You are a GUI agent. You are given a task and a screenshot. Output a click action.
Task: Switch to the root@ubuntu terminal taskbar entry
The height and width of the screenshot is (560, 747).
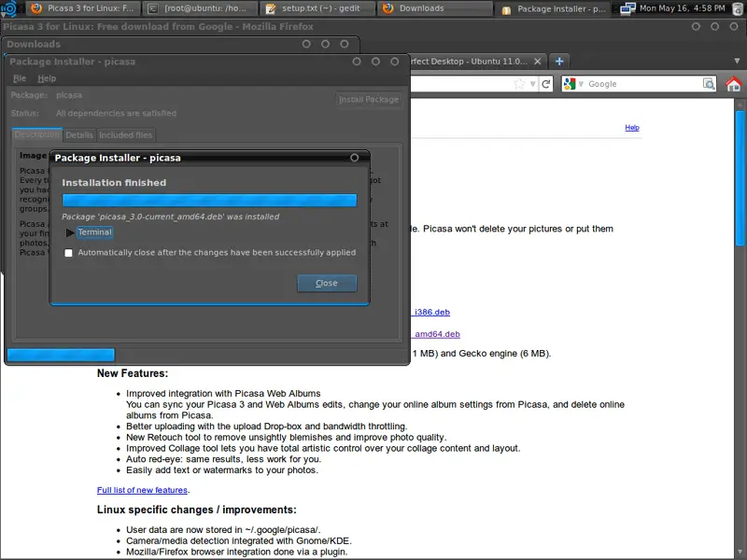coord(200,8)
